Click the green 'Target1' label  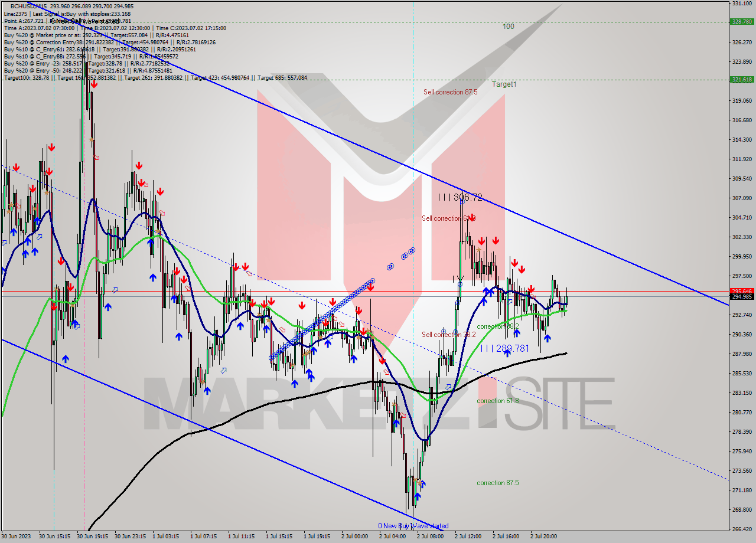point(504,84)
